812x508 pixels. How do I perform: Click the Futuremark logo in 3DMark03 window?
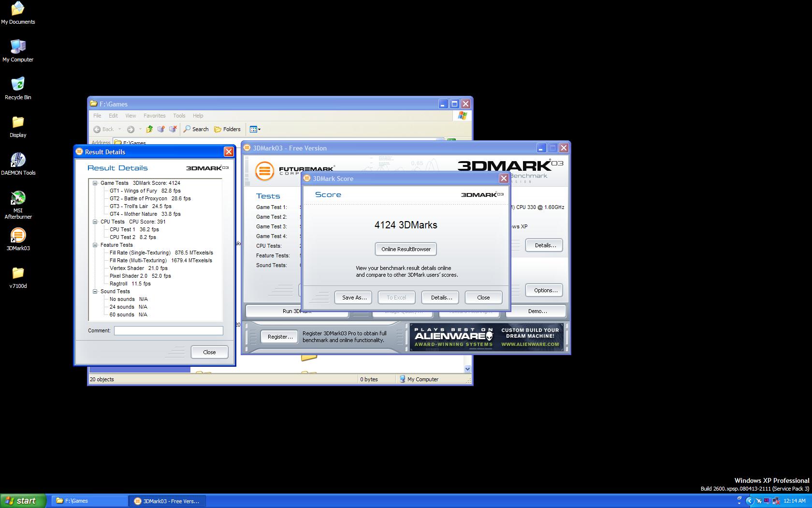[264, 171]
